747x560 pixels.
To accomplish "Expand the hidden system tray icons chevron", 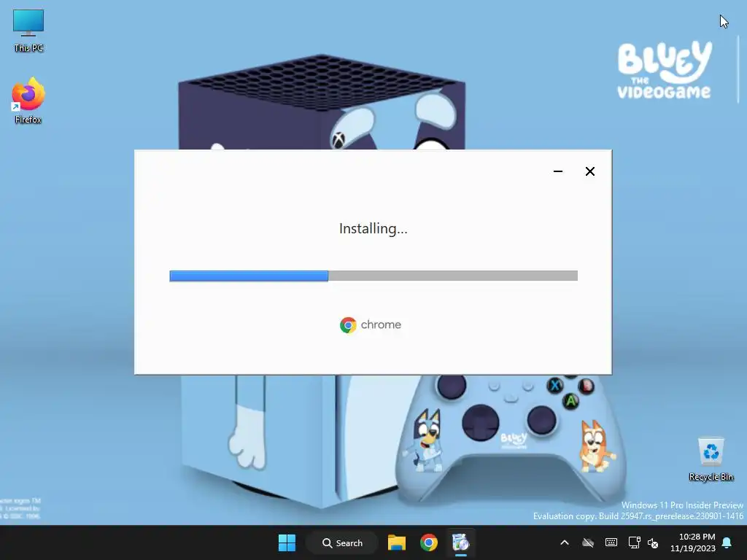I will pyautogui.click(x=565, y=542).
